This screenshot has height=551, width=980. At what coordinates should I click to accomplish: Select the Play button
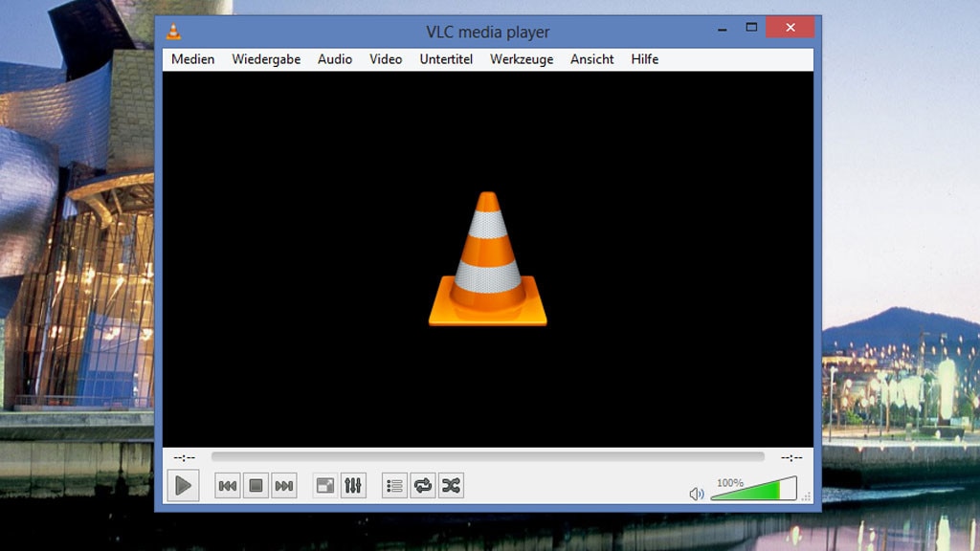[184, 485]
